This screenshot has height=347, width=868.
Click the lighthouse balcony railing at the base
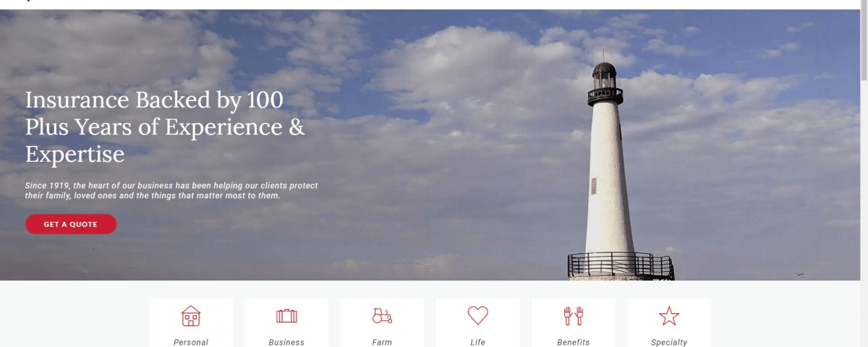coord(621,265)
